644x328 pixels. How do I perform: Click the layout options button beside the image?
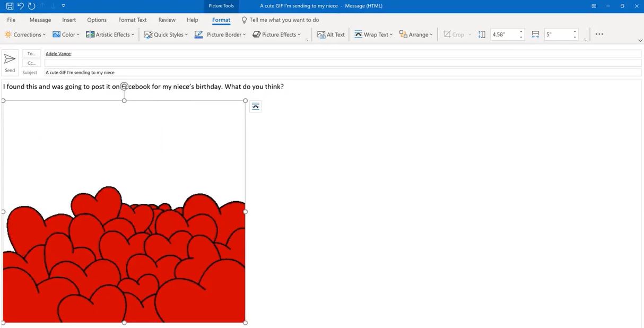pyautogui.click(x=256, y=106)
